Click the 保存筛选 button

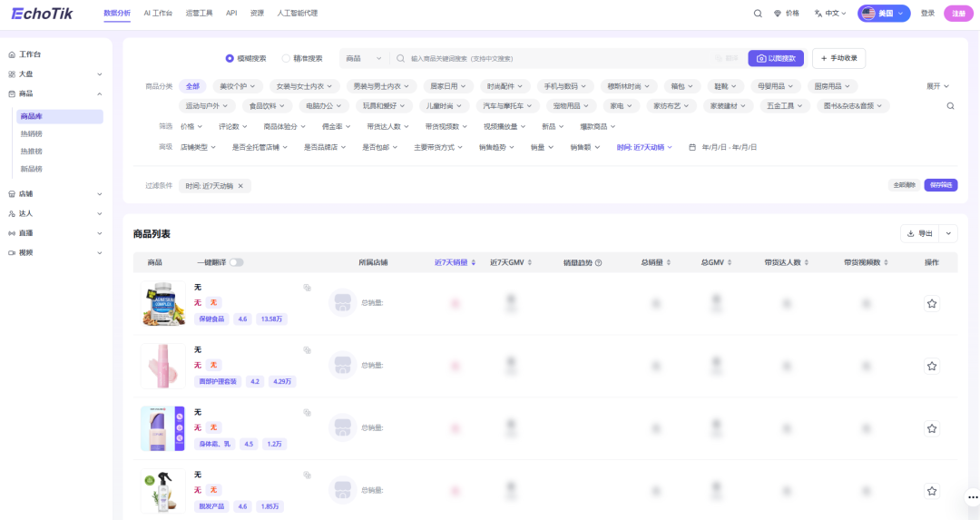tap(941, 185)
